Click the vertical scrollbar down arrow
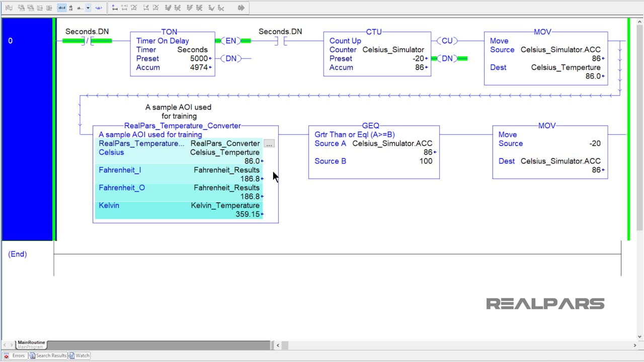 640,336
